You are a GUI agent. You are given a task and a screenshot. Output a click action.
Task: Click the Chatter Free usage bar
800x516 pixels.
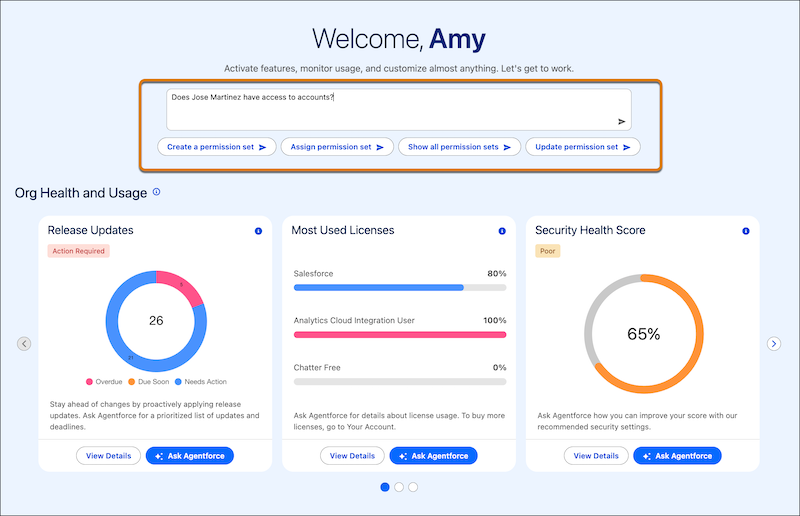point(400,382)
